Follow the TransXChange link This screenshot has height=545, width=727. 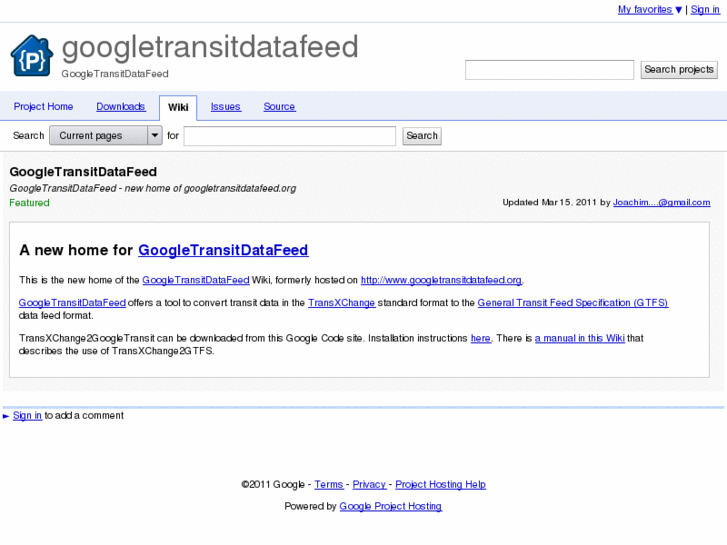341,303
